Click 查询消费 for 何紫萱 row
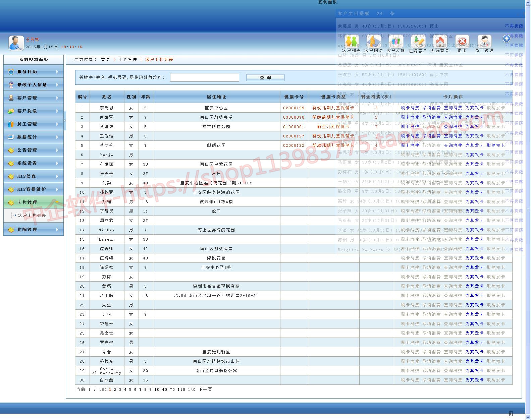 (453, 117)
